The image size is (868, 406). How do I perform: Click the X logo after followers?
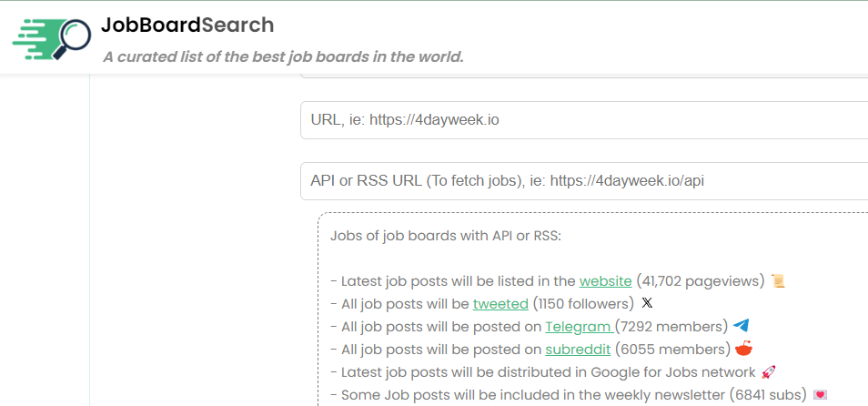click(647, 303)
